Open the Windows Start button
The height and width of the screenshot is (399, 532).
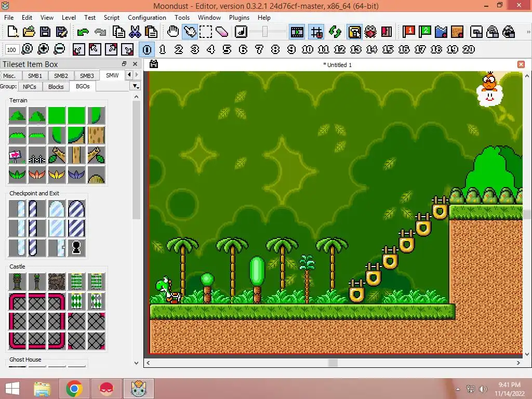12,389
